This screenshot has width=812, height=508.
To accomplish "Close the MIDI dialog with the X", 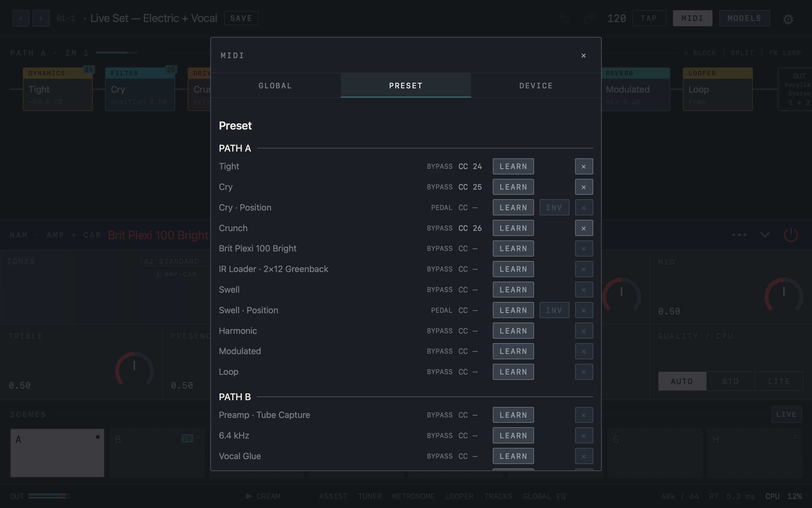I will tap(584, 55).
